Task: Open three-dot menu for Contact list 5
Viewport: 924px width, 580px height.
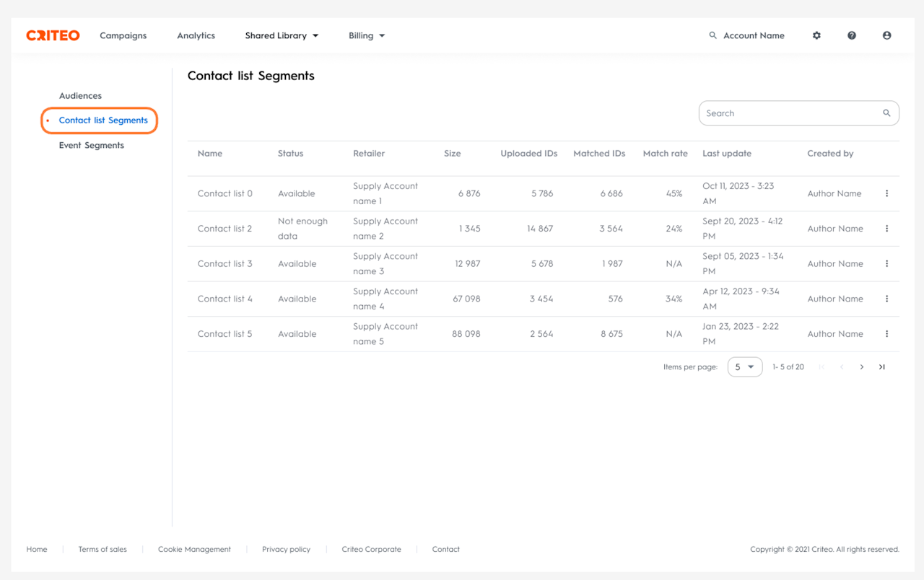Action: click(886, 334)
